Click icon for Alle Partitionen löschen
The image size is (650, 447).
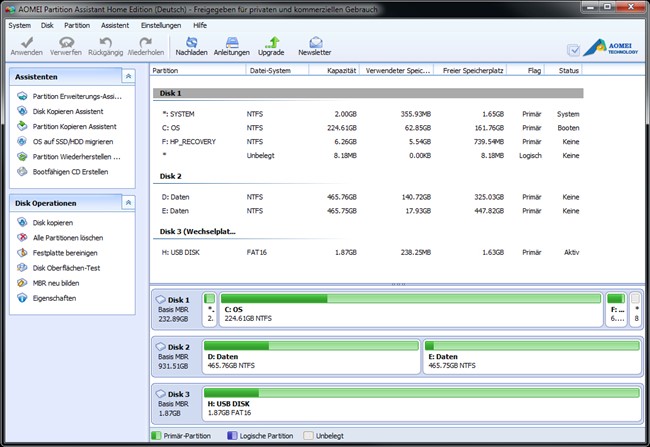coord(22,237)
